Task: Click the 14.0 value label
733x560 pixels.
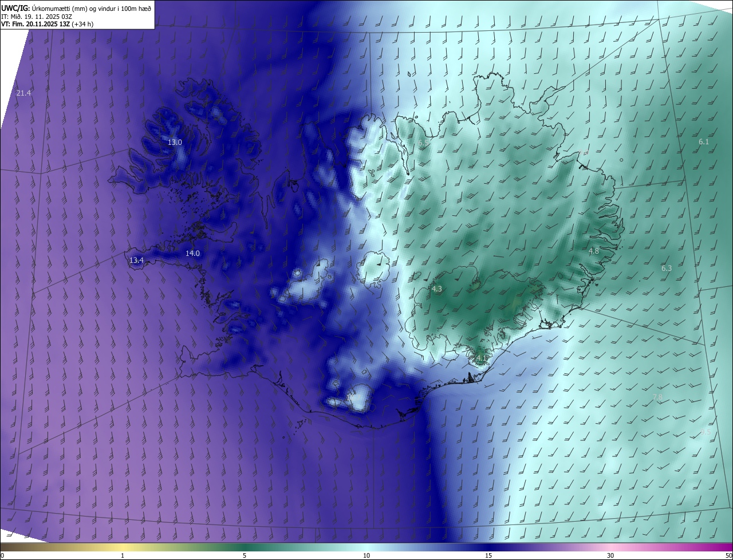Action: 192,253
